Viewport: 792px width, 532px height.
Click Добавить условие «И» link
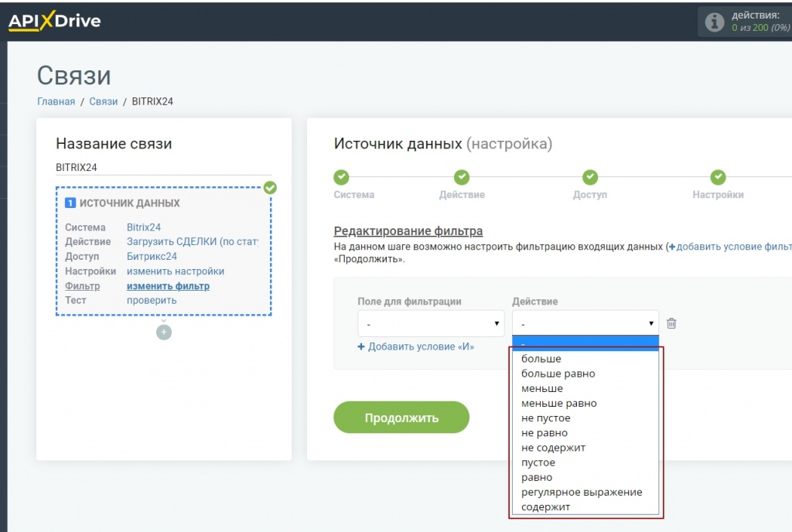(x=415, y=346)
